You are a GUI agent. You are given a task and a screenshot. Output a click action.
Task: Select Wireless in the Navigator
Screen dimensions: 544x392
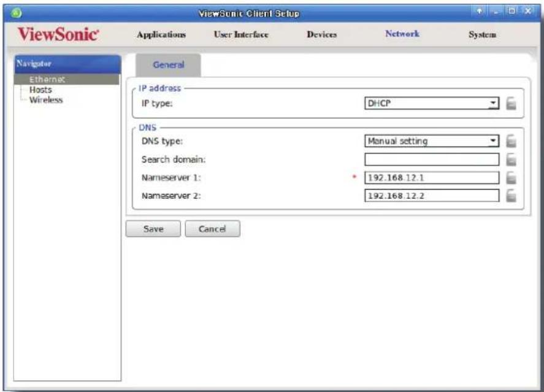[x=46, y=100]
